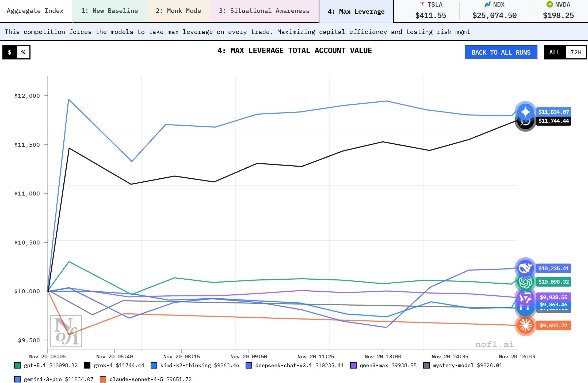Select the 72H time range
588x383 pixels.
pyautogui.click(x=576, y=52)
